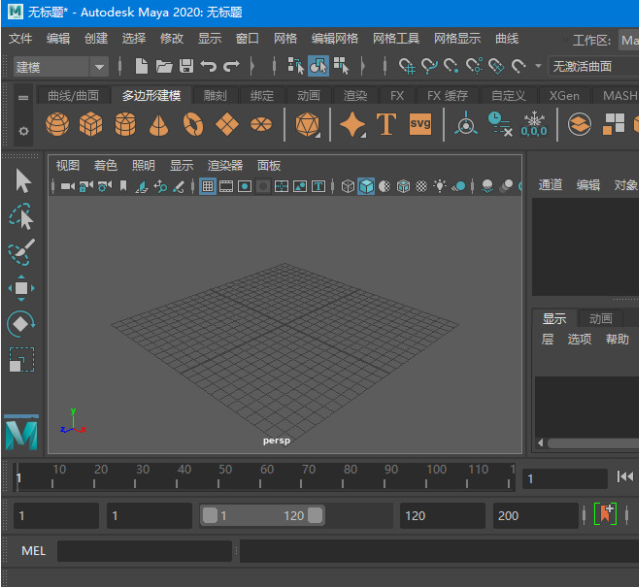Screen dimensions: 639x587
Task: Create a polygon cylinder from shelf
Action: pos(125,124)
